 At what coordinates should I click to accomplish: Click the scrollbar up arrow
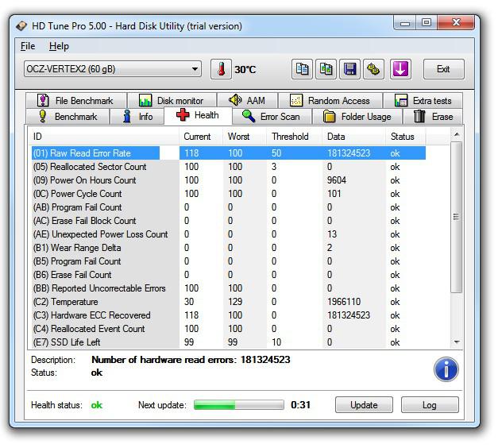(x=457, y=134)
